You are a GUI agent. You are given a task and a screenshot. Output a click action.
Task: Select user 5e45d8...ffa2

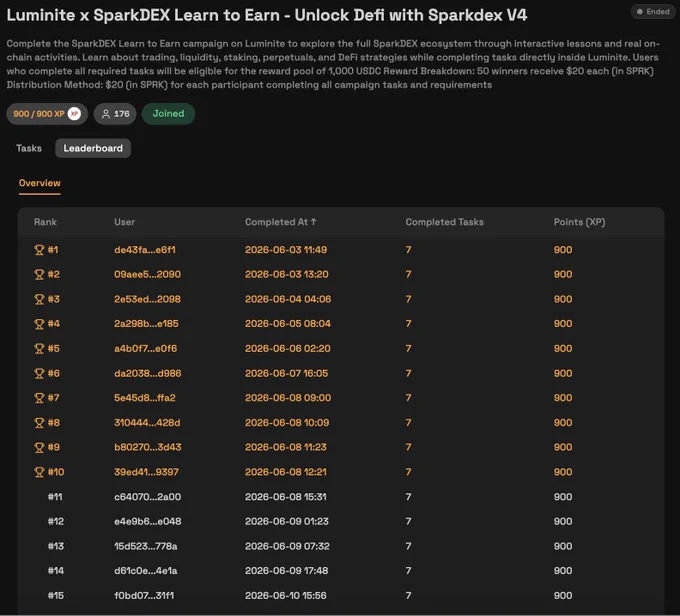point(145,398)
